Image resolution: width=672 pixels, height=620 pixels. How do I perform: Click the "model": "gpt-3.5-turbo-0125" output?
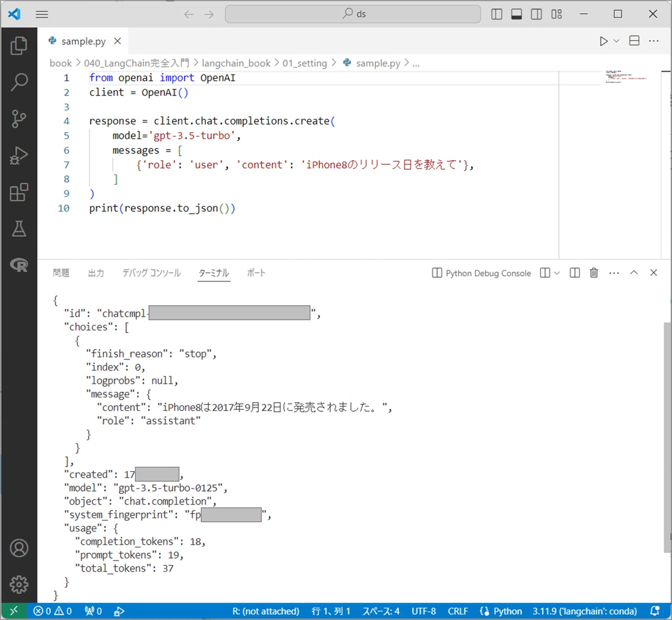pos(146,488)
